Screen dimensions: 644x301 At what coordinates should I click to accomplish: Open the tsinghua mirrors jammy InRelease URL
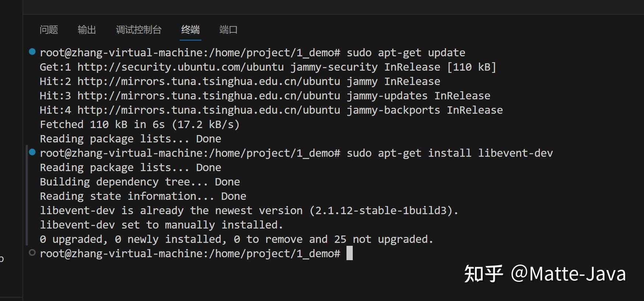click(208, 81)
